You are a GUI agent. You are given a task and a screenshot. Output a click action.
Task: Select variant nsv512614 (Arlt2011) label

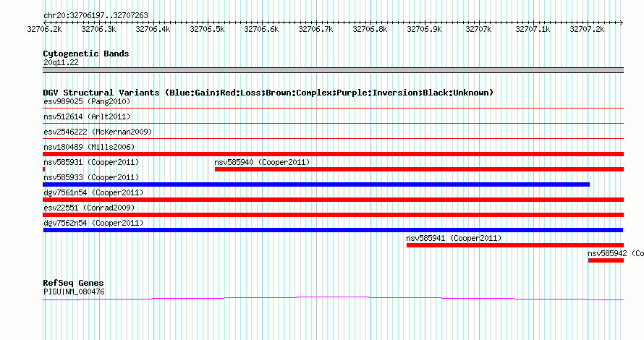click(87, 116)
